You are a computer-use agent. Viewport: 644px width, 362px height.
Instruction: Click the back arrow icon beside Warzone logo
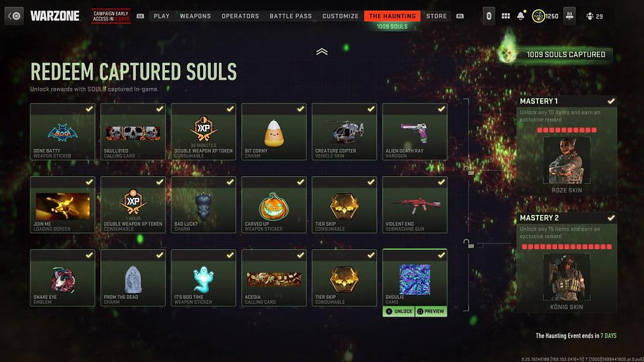coord(14,16)
